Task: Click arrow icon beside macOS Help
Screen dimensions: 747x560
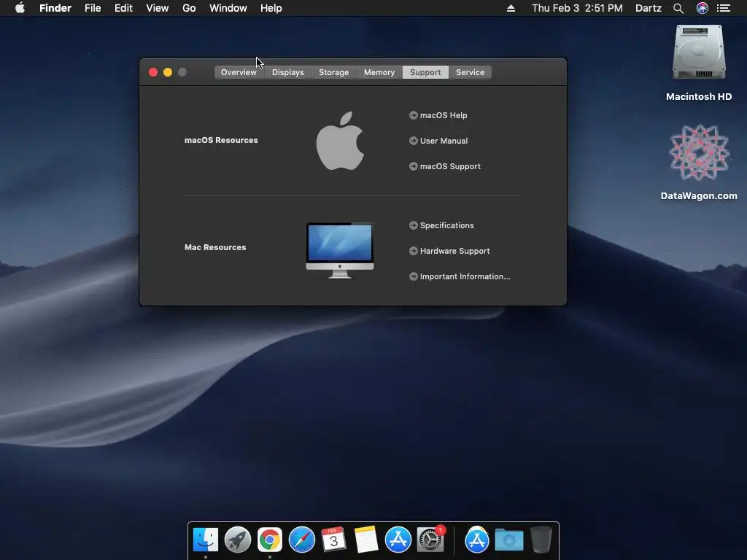Action: coord(414,115)
